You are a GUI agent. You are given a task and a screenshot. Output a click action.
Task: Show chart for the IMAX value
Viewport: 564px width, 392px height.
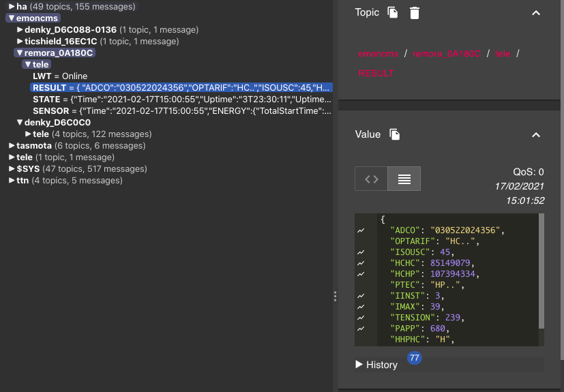click(361, 307)
